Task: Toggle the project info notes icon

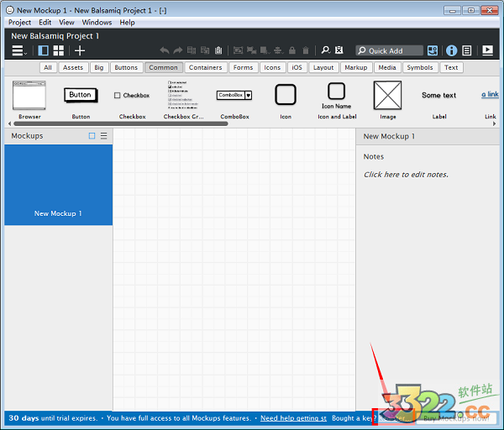Action: click(467, 50)
